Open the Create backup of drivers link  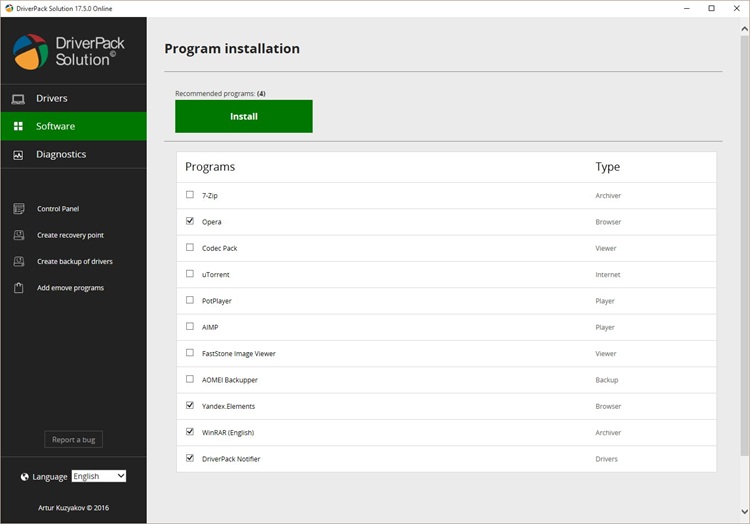(75, 262)
